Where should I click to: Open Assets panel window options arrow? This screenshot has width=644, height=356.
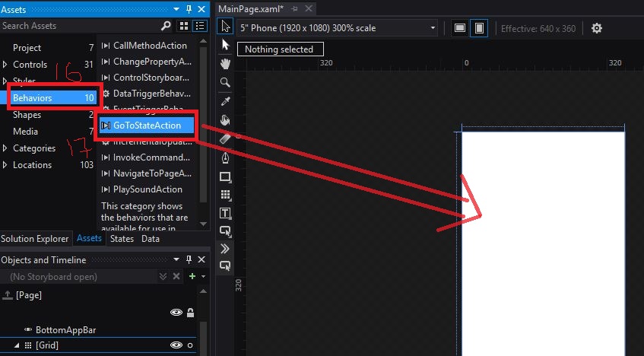176,9
